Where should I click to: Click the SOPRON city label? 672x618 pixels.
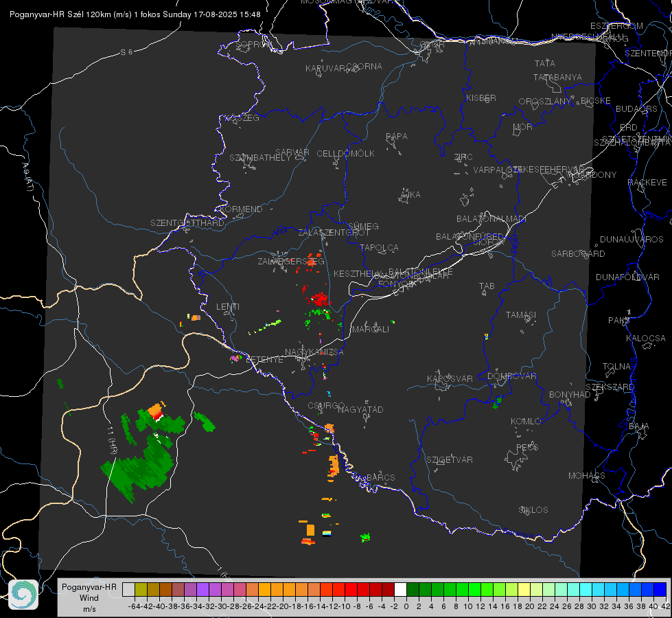(253, 44)
